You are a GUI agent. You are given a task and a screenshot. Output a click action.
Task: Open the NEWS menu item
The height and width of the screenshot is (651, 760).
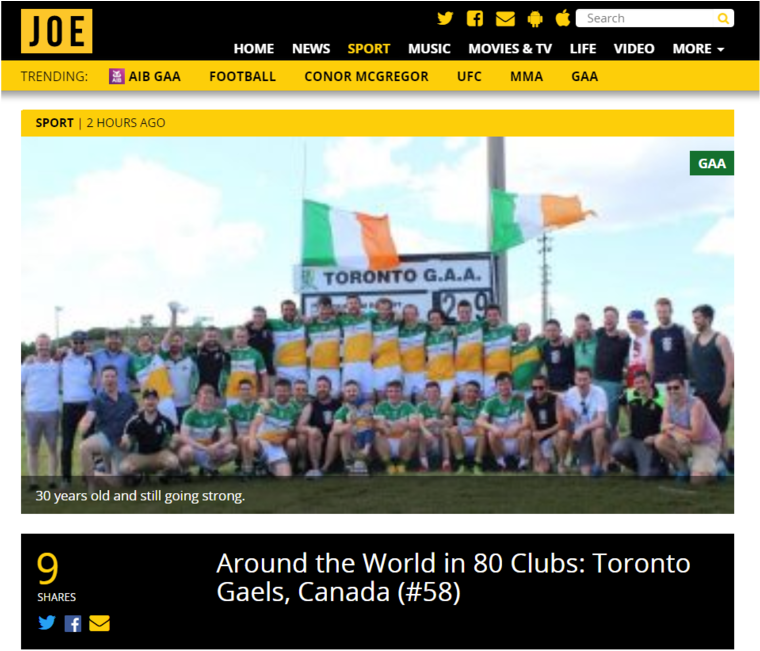(311, 49)
